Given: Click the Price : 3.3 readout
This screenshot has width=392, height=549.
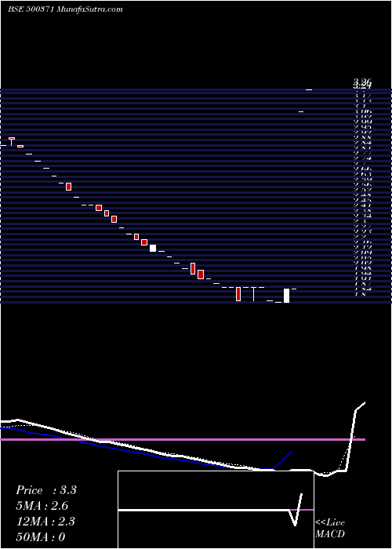Looking at the screenshot, I should click(x=45, y=490).
